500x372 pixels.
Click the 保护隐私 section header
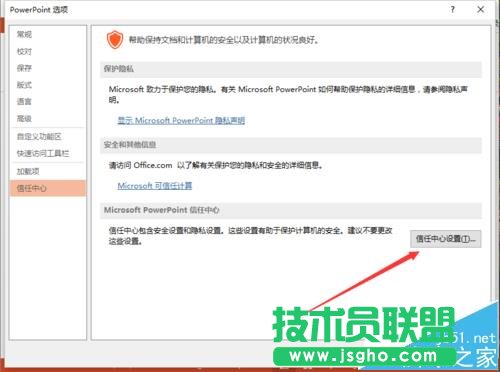pos(291,69)
